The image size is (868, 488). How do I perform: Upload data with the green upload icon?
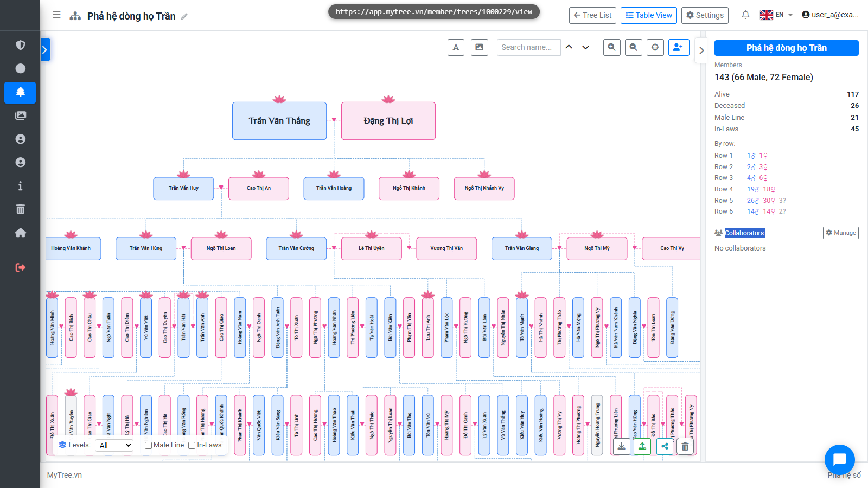click(642, 446)
